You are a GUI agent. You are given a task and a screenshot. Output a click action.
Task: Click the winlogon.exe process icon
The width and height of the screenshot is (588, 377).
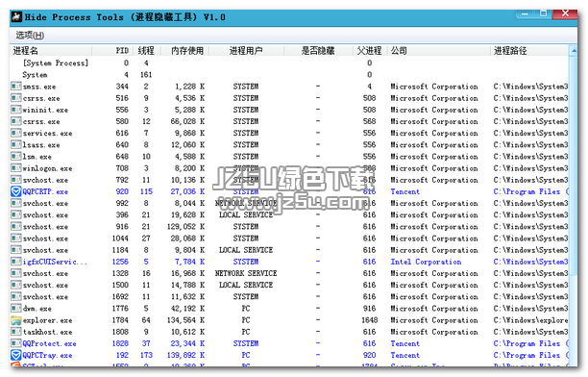tap(16, 168)
